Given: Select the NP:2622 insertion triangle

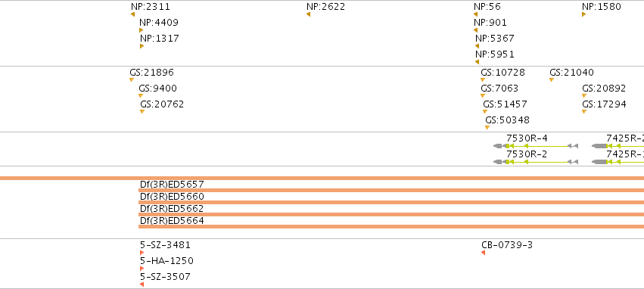Looking at the screenshot, I should (x=308, y=14).
